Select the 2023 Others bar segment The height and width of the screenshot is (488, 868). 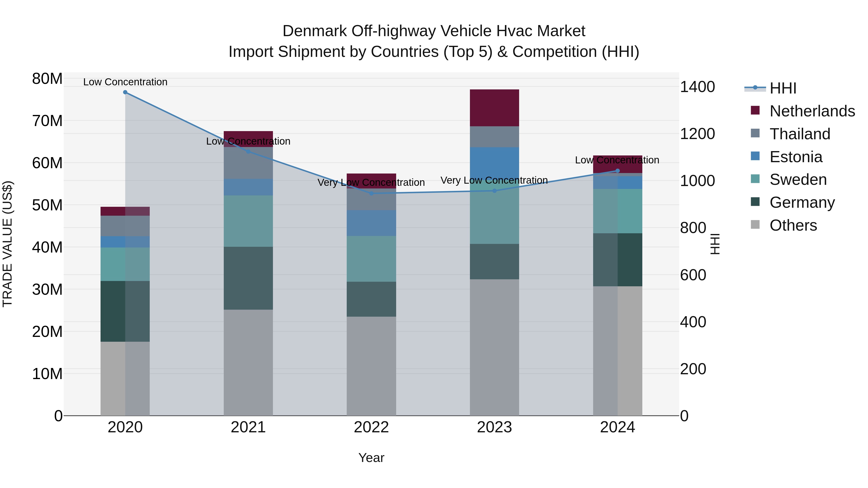[x=495, y=348]
